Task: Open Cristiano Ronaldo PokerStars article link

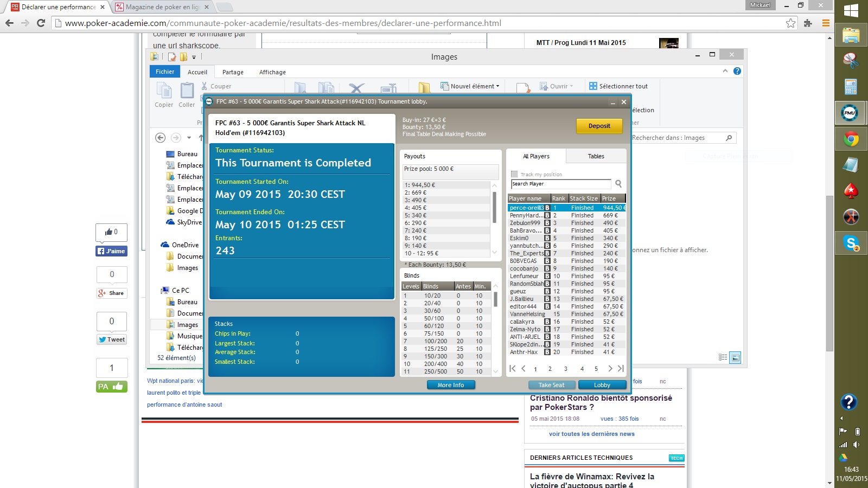Action: coord(601,402)
